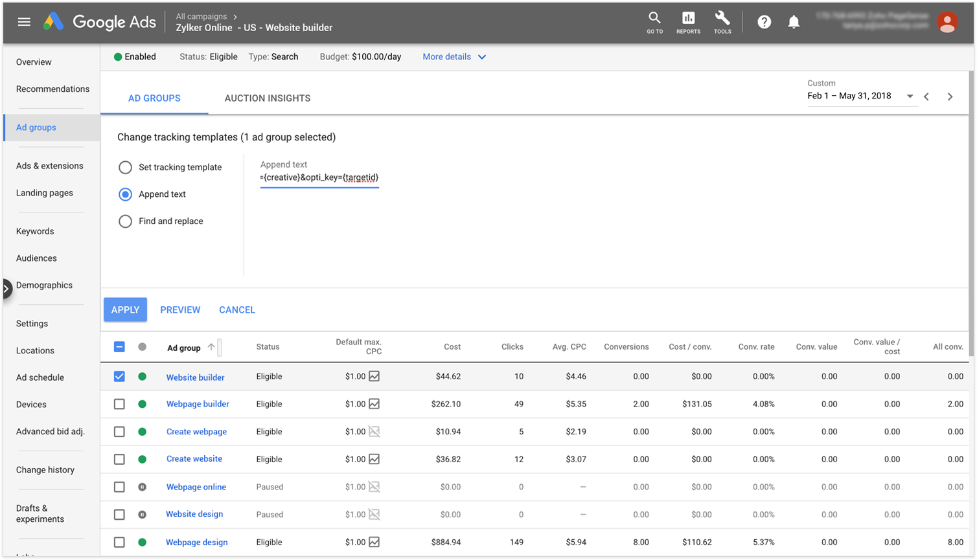Screen dimensions: 977x560
Task: Open the Webpage design ad group link
Action: (x=196, y=543)
